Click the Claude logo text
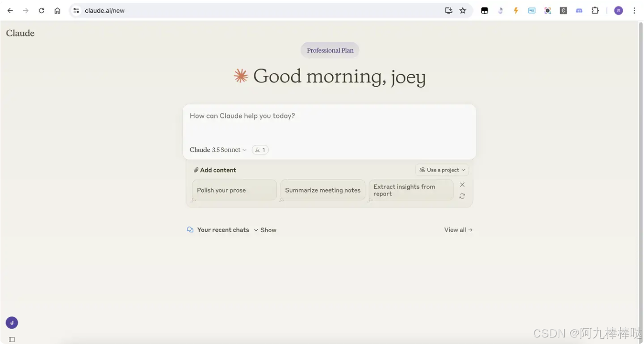The image size is (644, 344). click(20, 33)
